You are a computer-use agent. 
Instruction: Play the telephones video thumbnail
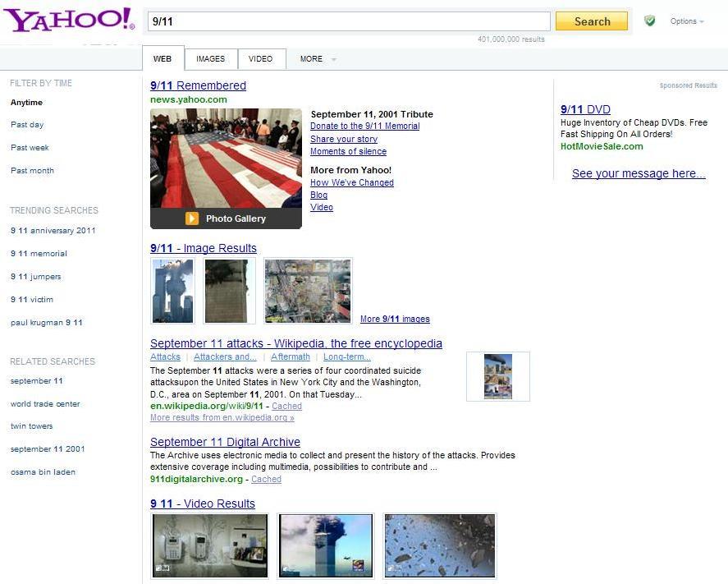[x=210, y=545]
